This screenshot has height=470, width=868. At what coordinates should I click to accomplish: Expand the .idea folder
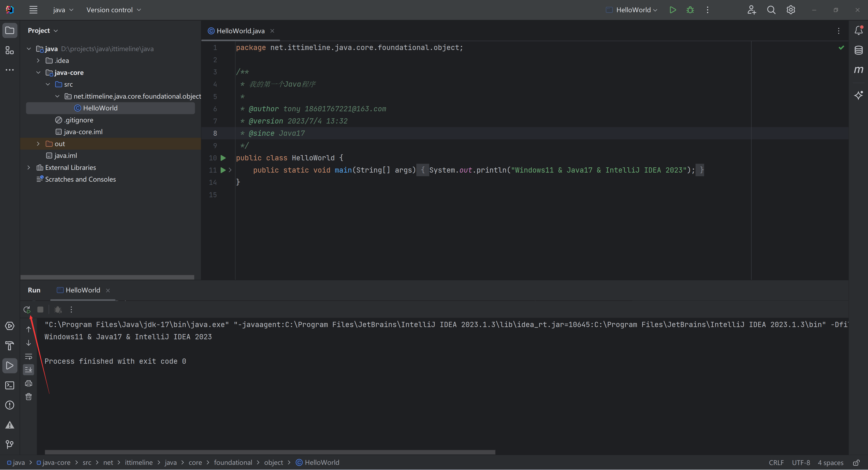(x=38, y=61)
